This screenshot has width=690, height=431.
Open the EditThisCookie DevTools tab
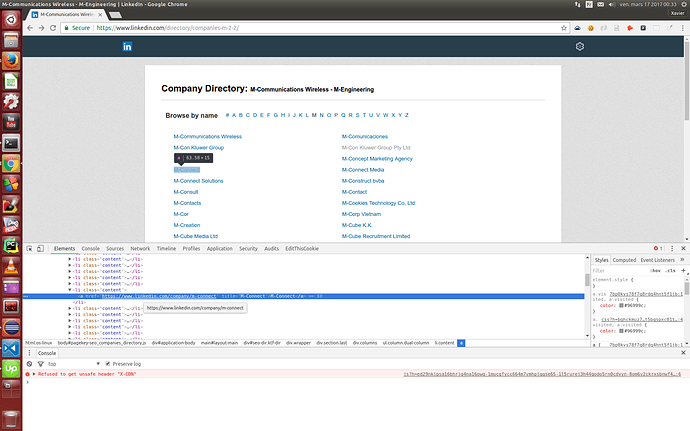(302, 248)
